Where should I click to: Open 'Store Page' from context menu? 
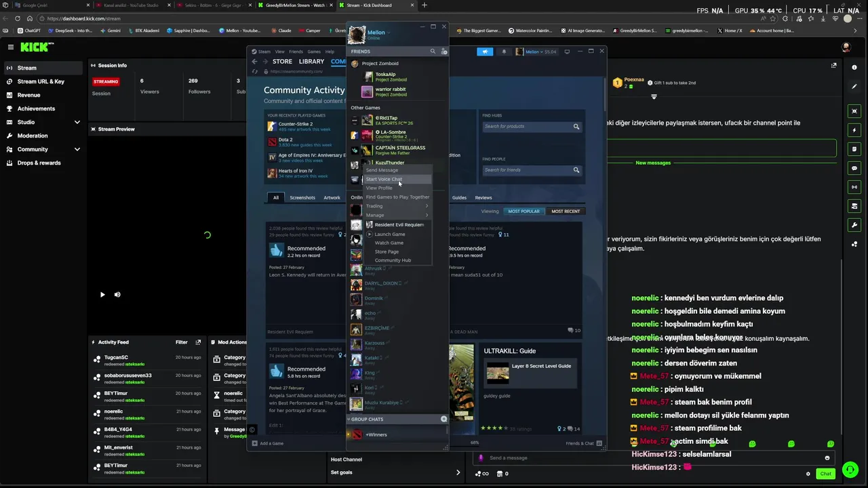(387, 251)
